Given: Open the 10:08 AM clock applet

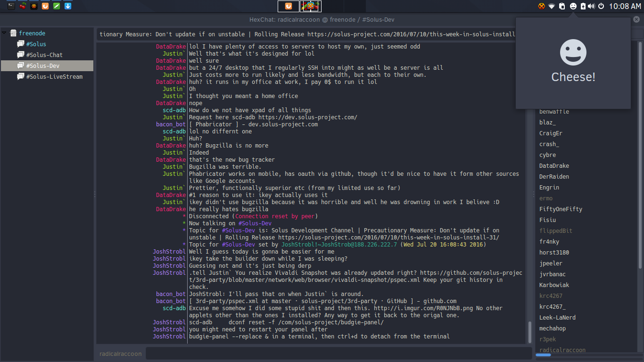Looking at the screenshot, I should [625, 6].
